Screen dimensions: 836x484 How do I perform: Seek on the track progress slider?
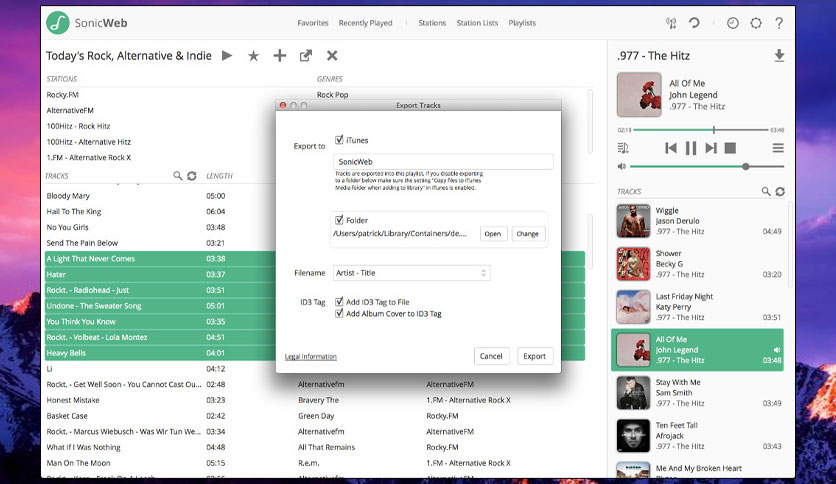701,130
